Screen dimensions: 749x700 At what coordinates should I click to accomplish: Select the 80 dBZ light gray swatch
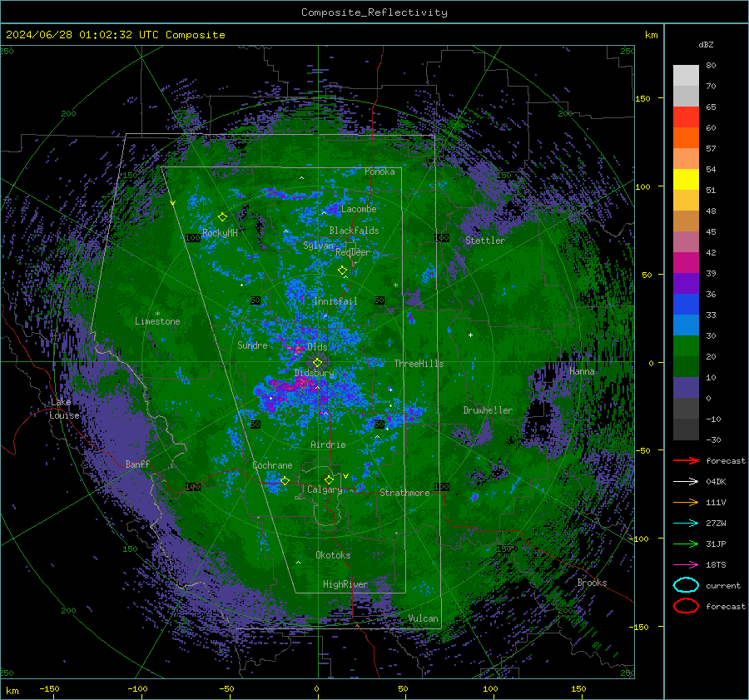(686, 76)
